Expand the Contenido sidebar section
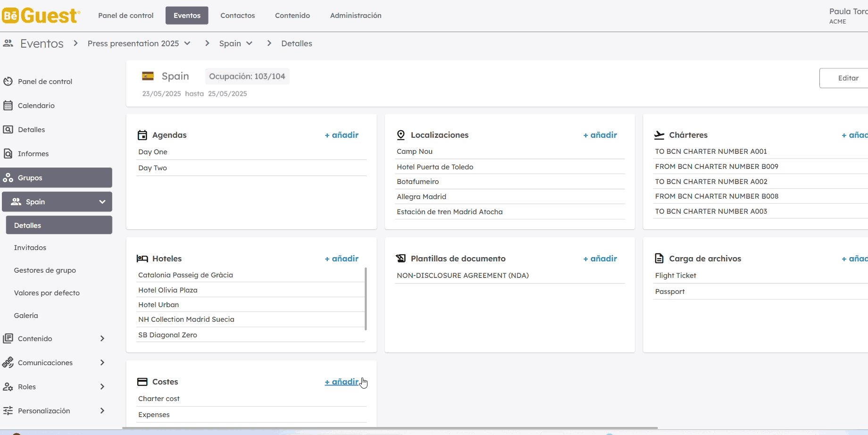Image resolution: width=868 pixels, height=435 pixels. point(102,338)
